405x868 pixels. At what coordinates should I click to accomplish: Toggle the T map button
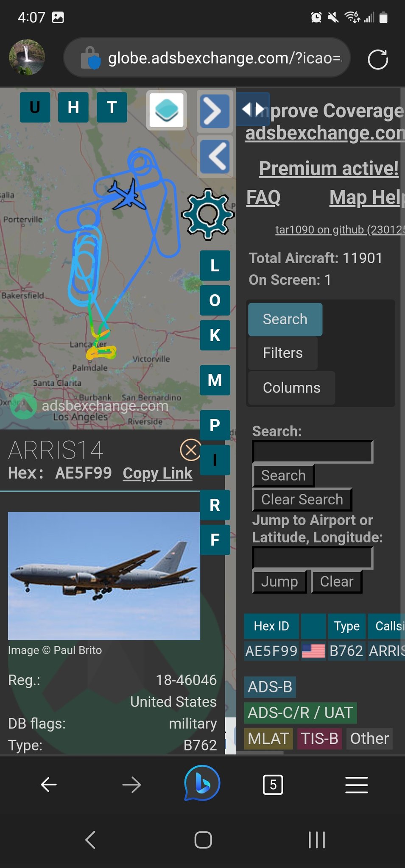pyautogui.click(x=112, y=107)
